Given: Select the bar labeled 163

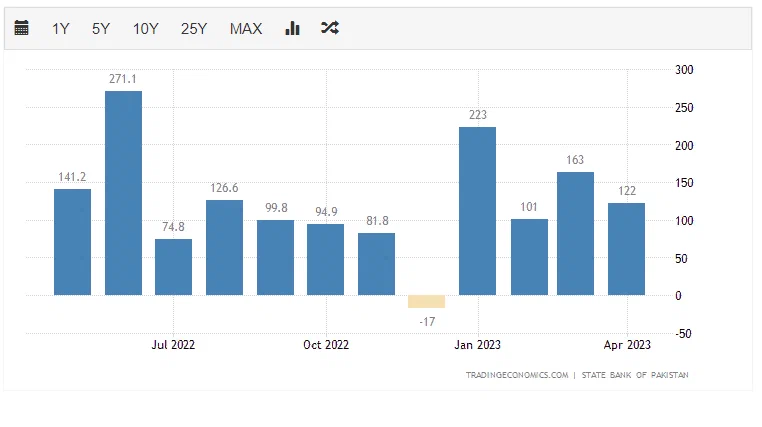Looking at the screenshot, I should point(575,233).
